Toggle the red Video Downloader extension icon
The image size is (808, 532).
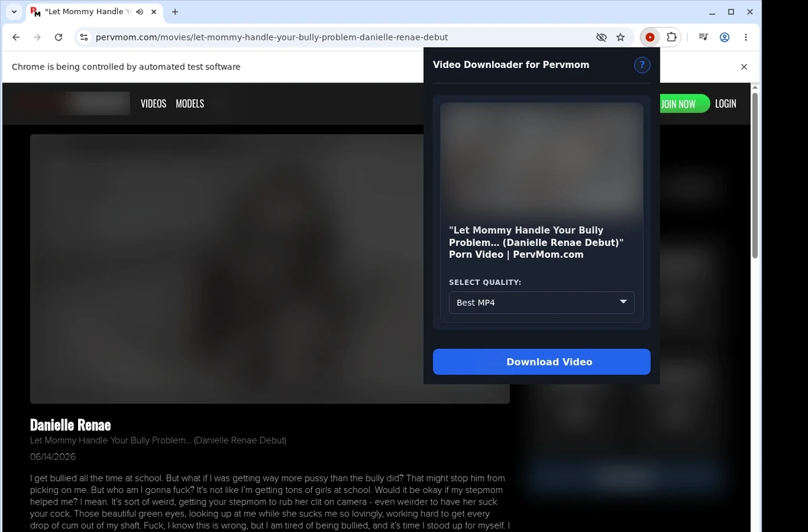click(650, 38)
